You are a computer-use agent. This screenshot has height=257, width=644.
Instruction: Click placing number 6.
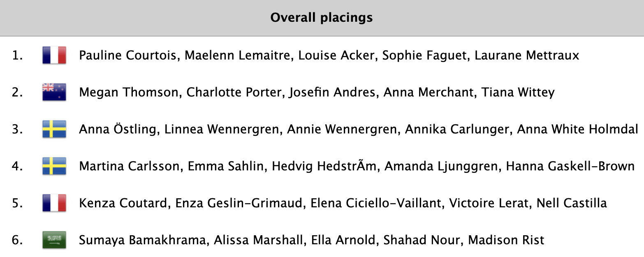tap(18, 240)
